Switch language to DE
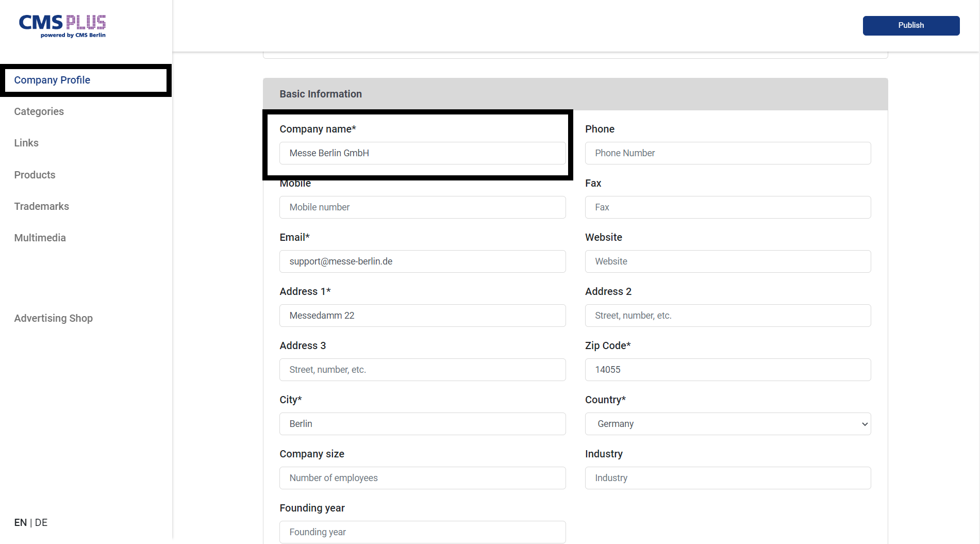980x544 pixels. 41,522
